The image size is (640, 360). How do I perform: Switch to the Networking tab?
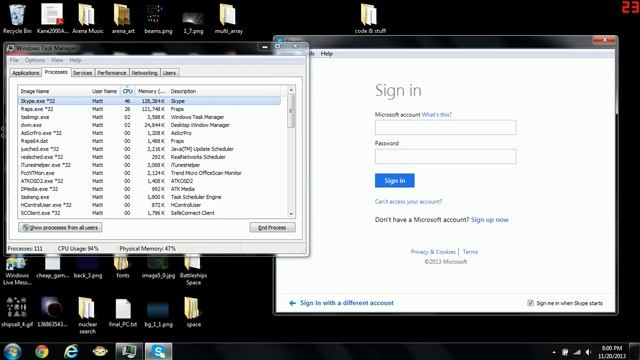tap(144, 73)
